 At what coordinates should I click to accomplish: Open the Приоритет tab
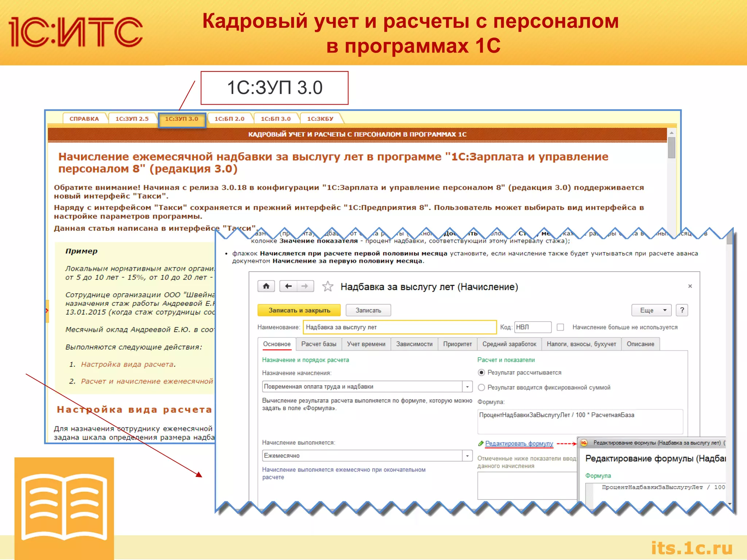coord(457,344)
